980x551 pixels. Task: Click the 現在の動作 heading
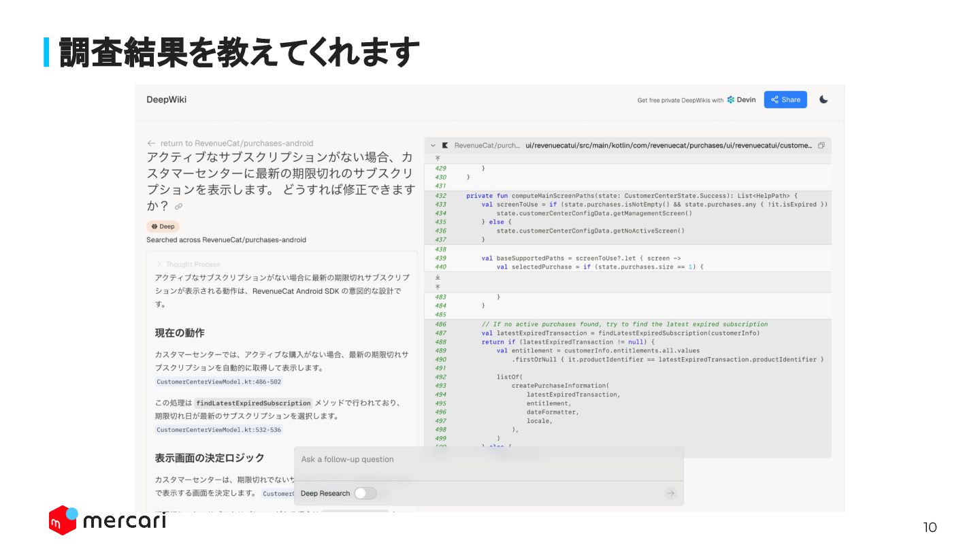180,333
